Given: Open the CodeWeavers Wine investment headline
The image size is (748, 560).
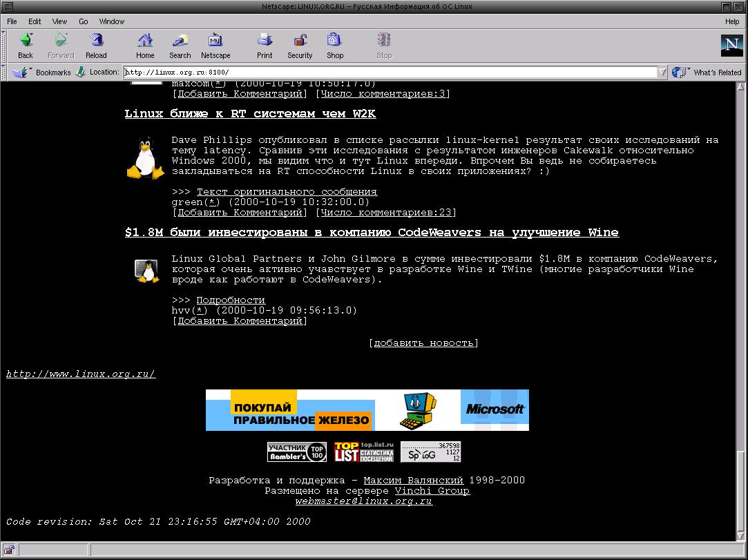Looking at the screenshot, I should (x=372, y=233).
